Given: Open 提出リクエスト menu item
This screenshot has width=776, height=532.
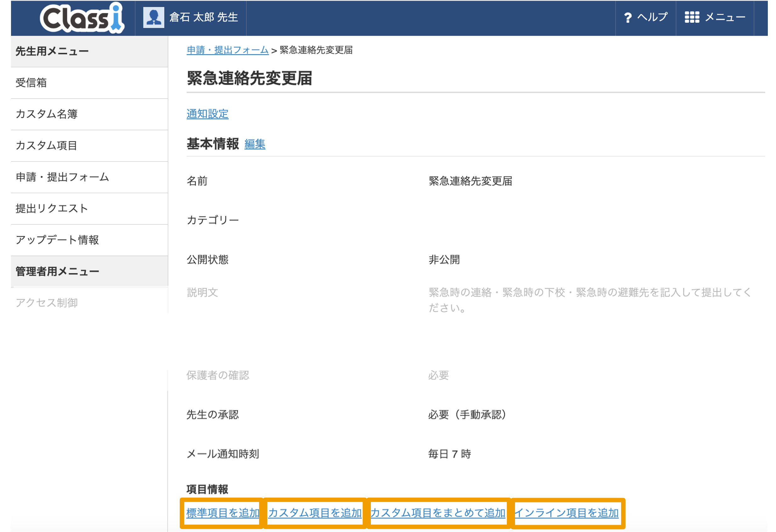Looking at the screenshot, I should (52, 208).
